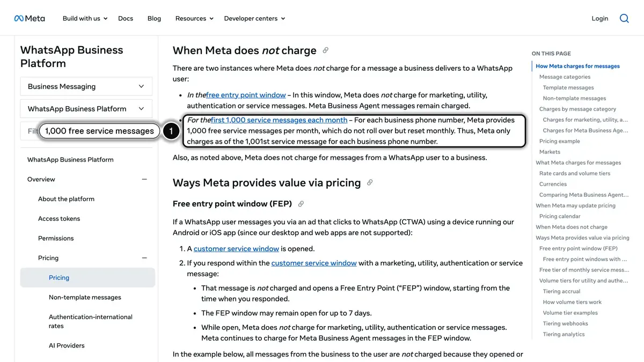Open Non-template messages sidebar page
This screenshot has width=644, height=362.
tap(85, 297)
